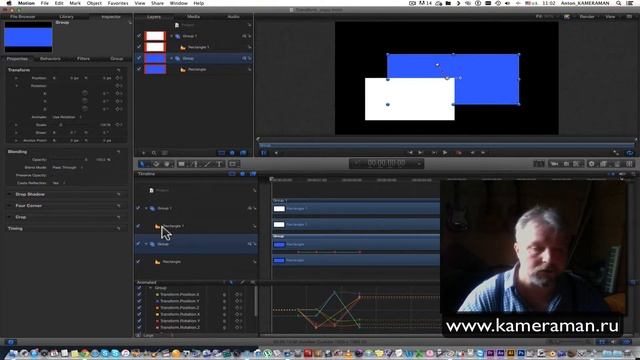
Task: Click Go to start of project button
Action: click(x=410, y=153)
